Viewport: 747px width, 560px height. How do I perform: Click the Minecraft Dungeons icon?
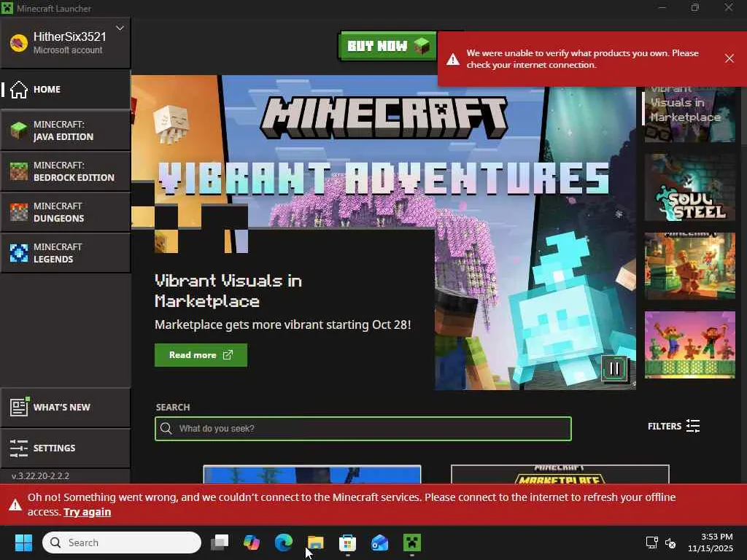(19, 212)
